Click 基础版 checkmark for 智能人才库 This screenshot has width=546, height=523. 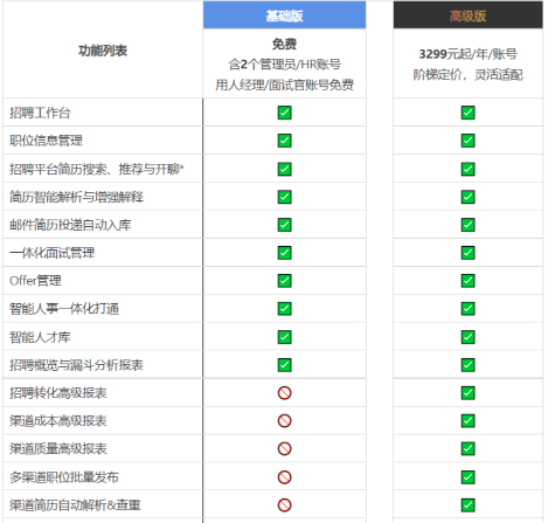(284, 337)
